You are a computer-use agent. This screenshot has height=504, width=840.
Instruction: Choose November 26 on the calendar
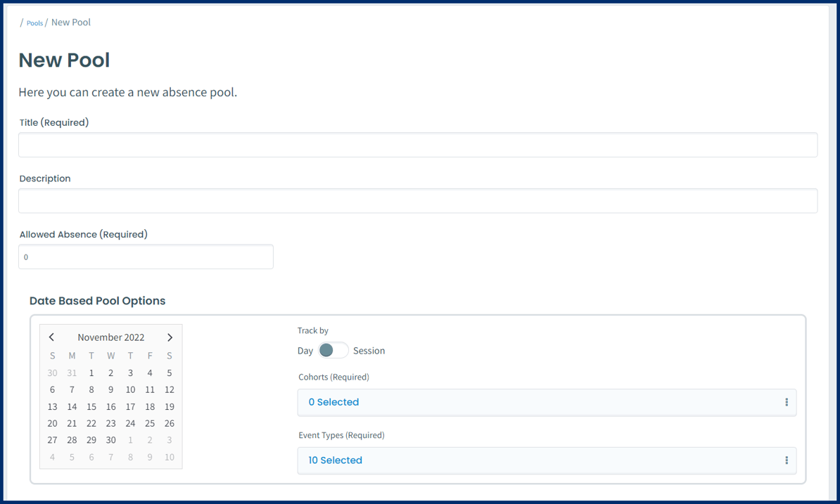169,423
